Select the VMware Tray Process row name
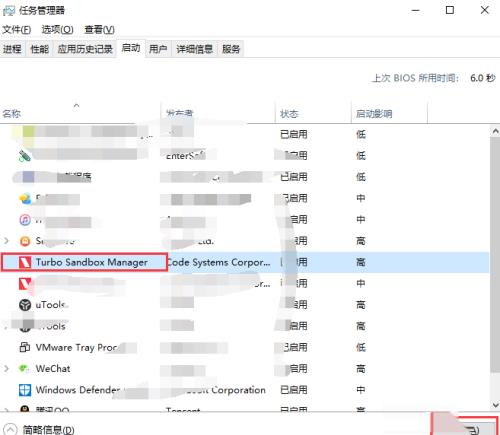500x435 pixels. (x=77, y=347)
